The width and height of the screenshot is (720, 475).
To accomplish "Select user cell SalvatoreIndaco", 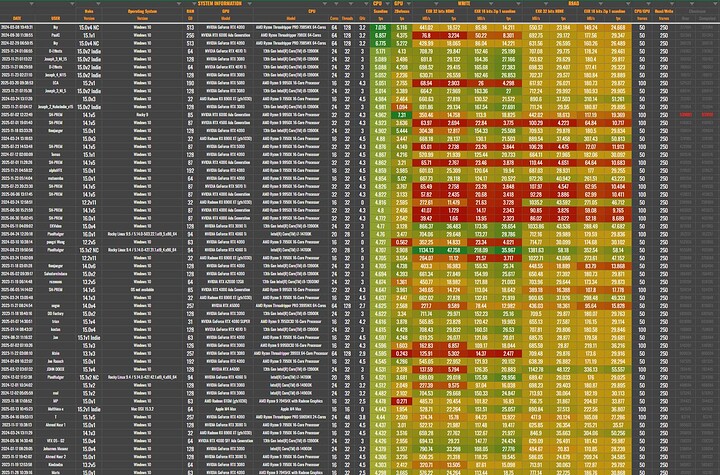I will (x=56, y=274).
